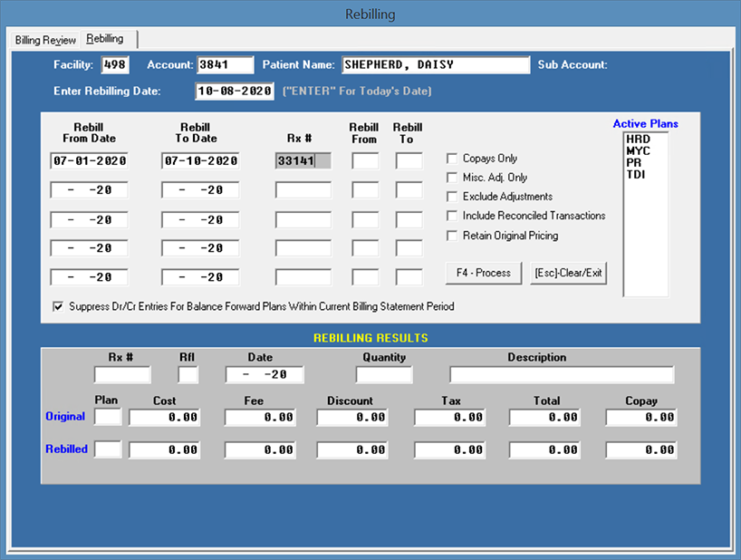The width and height of the screenshot is (741, 560).
Task: Click first Rebill From Date field
Action: point(89,161)
